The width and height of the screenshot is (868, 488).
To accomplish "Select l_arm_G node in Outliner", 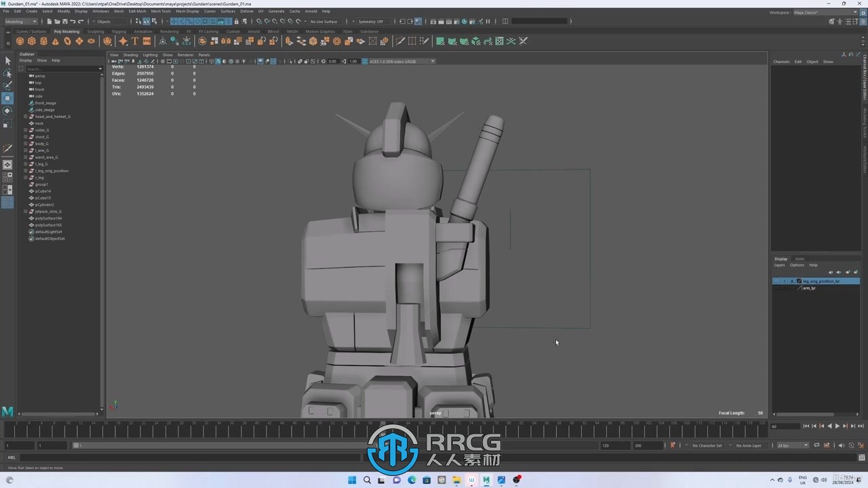I will click(42, 150).
